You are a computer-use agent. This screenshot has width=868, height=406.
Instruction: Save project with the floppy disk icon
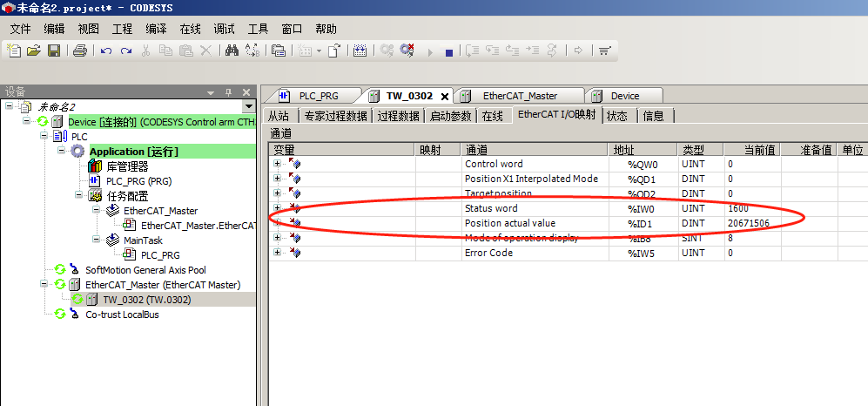click(x=54, y=51)
